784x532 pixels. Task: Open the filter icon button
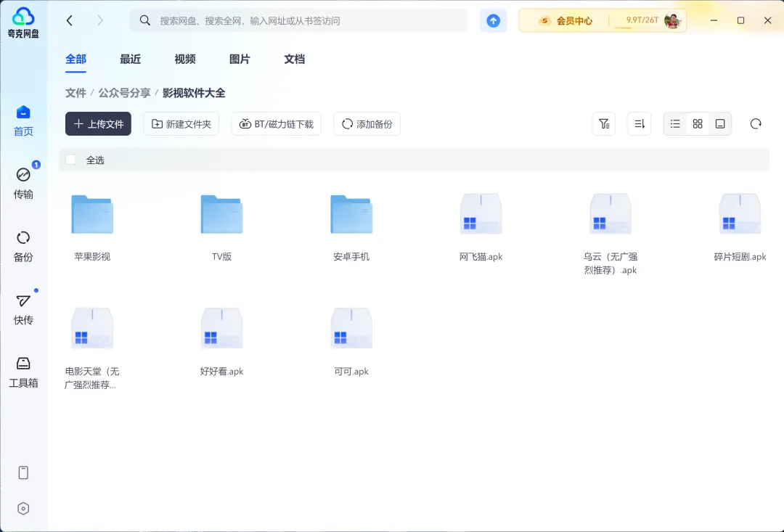(x=604, y=124)
